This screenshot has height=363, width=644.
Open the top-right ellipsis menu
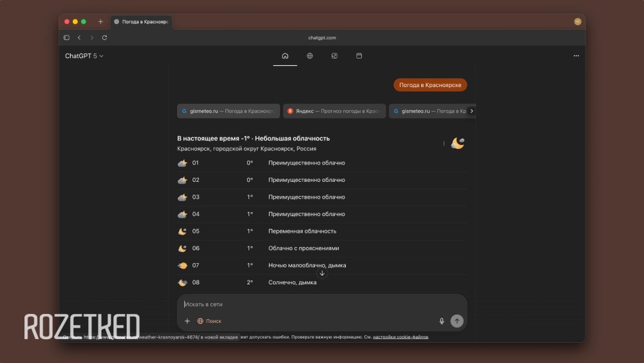point(576,56)
